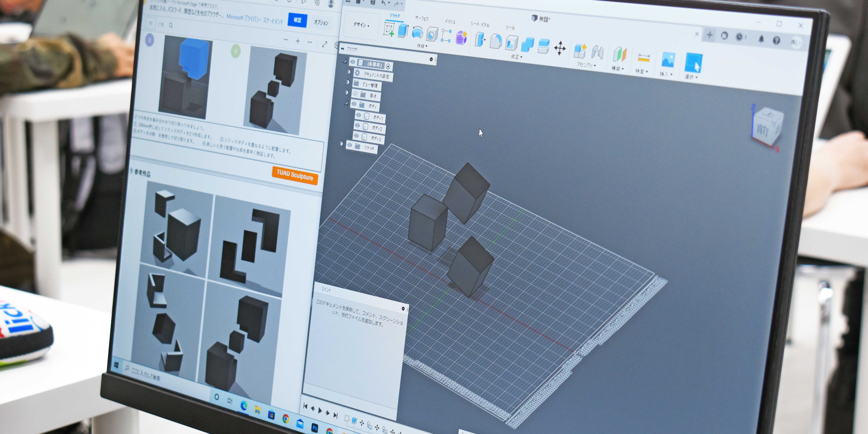Select the Rectangular Pattern tool

coord(446,36)
